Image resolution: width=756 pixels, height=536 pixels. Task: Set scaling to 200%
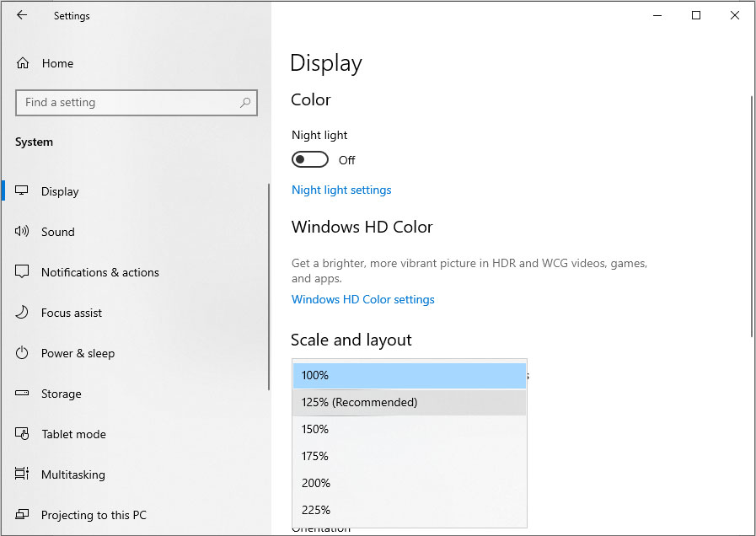[409, 483]
